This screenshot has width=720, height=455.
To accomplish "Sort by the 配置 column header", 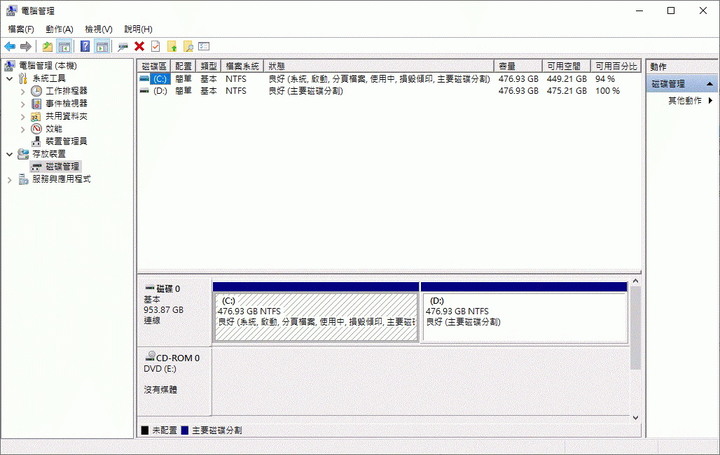I will [183, 66].
